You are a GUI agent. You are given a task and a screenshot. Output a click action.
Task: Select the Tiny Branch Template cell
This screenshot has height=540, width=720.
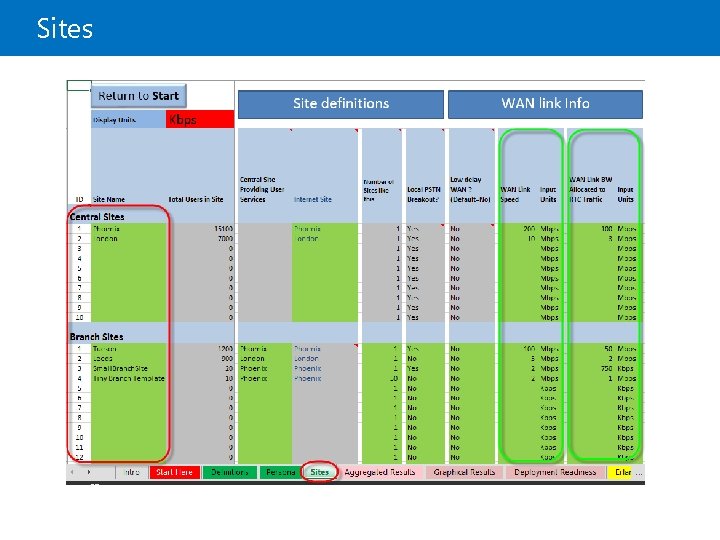point(129,379)
